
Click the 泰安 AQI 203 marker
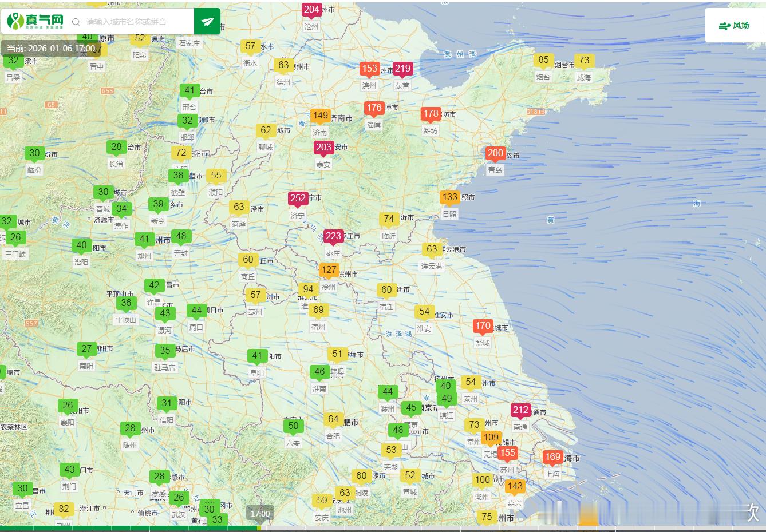pyautogui.click(x=323, y=148)
